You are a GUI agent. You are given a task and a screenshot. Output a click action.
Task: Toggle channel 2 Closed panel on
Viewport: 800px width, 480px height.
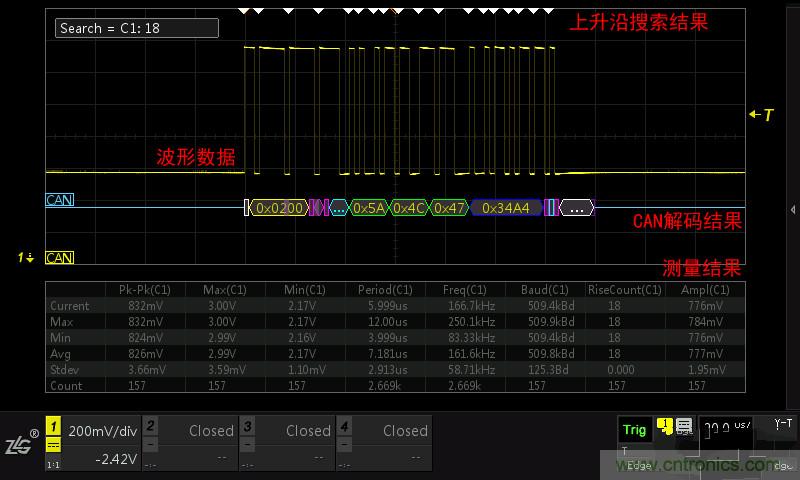[x=189, y=442]
